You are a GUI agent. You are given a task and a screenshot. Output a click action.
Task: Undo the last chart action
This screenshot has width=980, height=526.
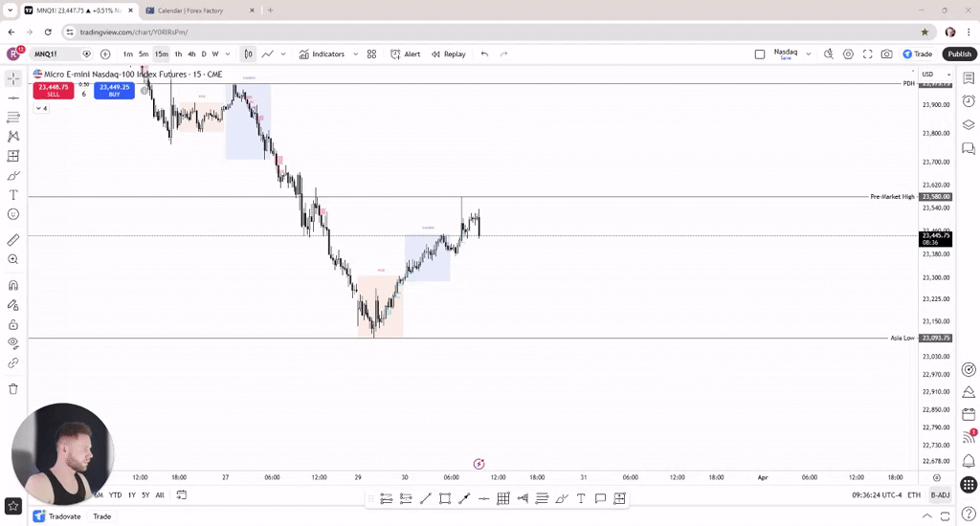[484, 55]
